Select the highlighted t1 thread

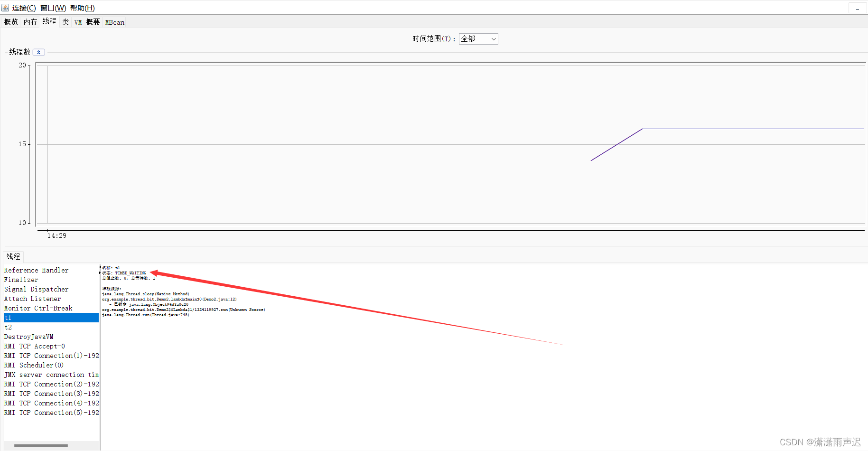point(51,318)
